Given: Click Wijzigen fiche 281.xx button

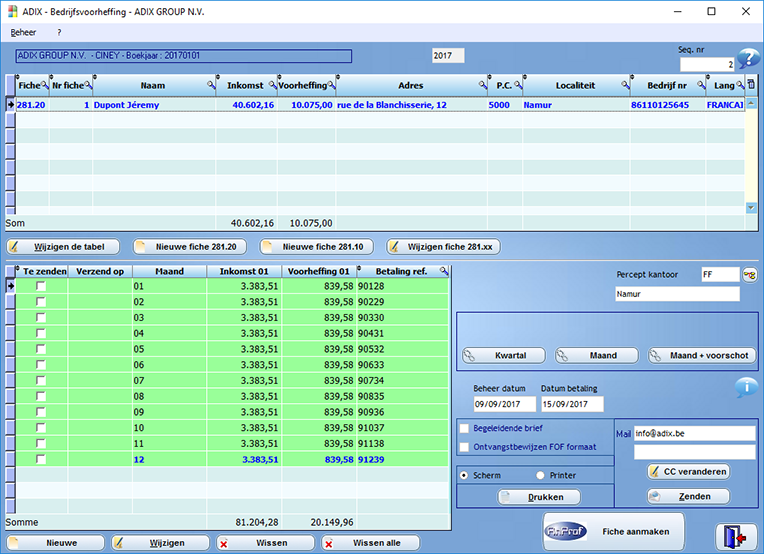Looking at the screenshot, I should (x=443, y=247).
